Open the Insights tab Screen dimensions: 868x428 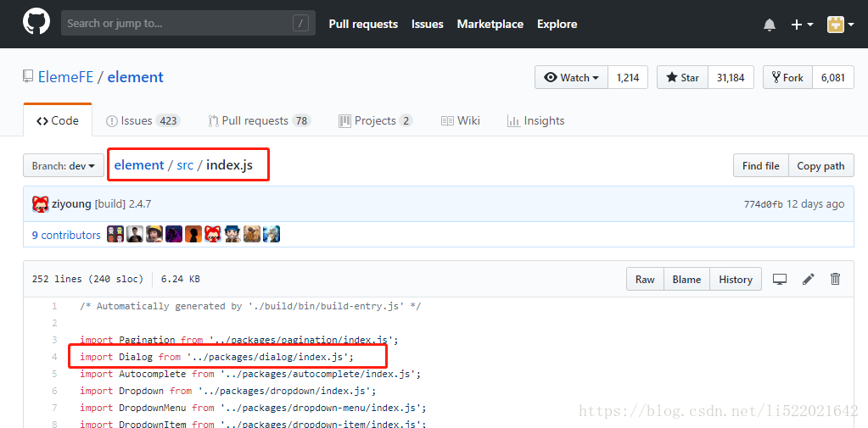click(535, 120)
